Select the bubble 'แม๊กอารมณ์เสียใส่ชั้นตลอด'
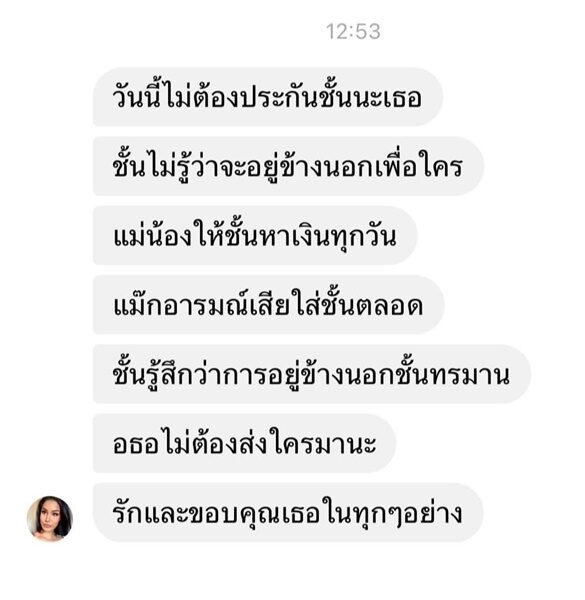Screen dimensions: 585x600 pyautogui.click(x=269, y=305)
